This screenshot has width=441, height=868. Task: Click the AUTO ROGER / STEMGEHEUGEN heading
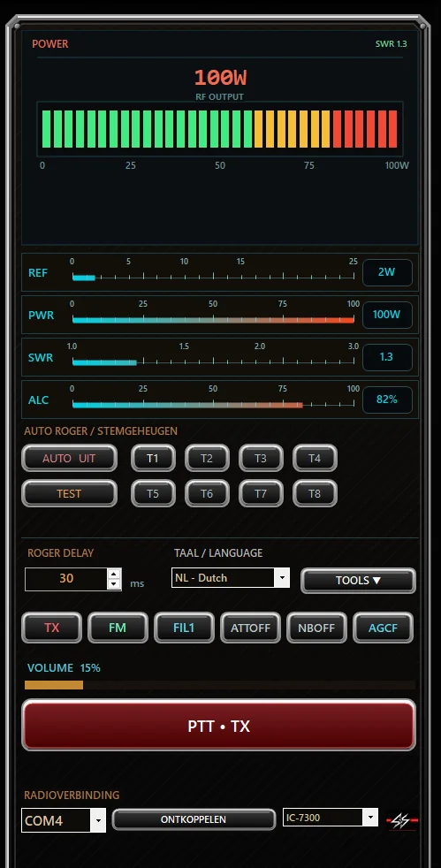coord(101,430)
